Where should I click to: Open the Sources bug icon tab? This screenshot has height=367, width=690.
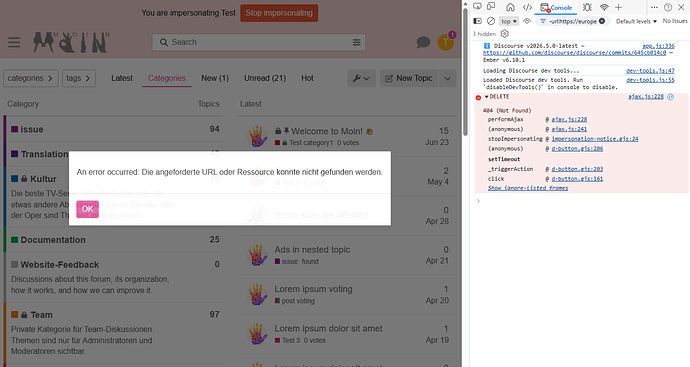point(587,7)
